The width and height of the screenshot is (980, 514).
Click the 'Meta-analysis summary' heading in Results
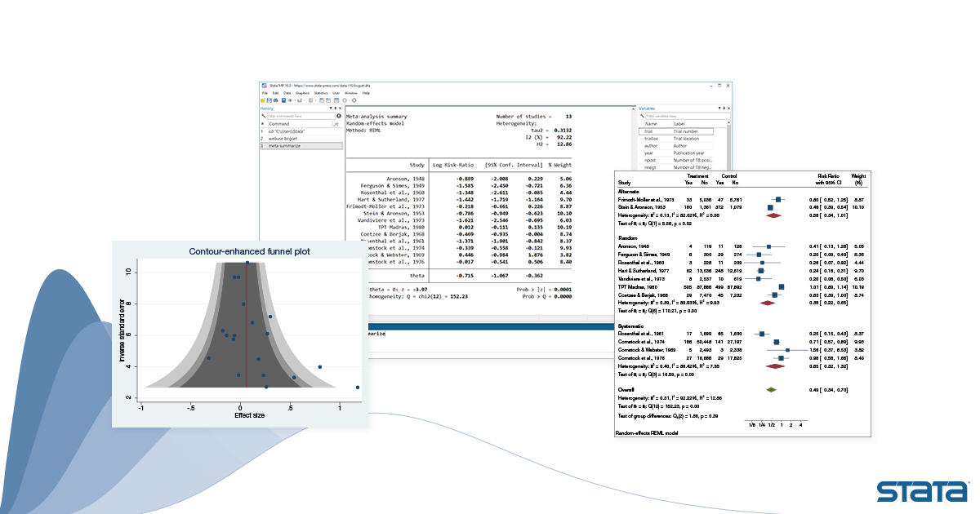pyautogui.click(x=376, y=117)
